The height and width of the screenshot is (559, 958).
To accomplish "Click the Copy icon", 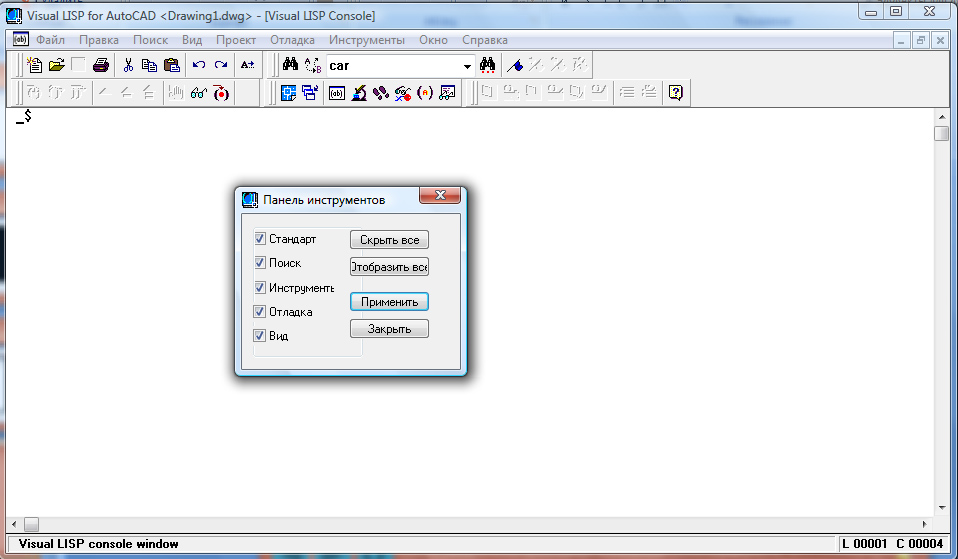I will tap(150, 65).
